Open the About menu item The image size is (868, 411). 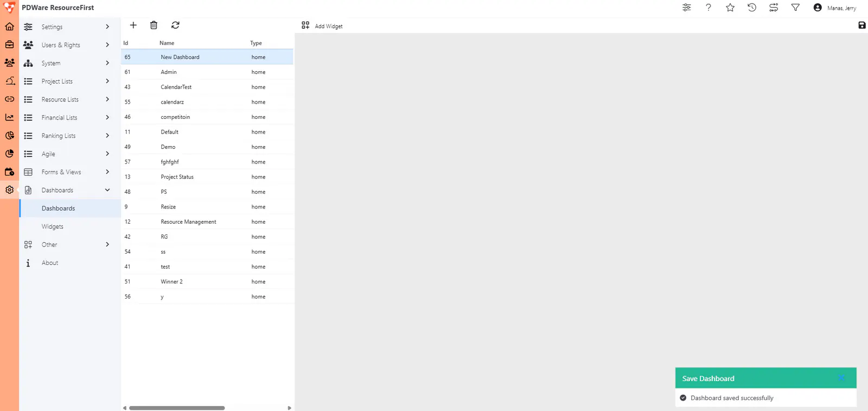coord(70,263)
